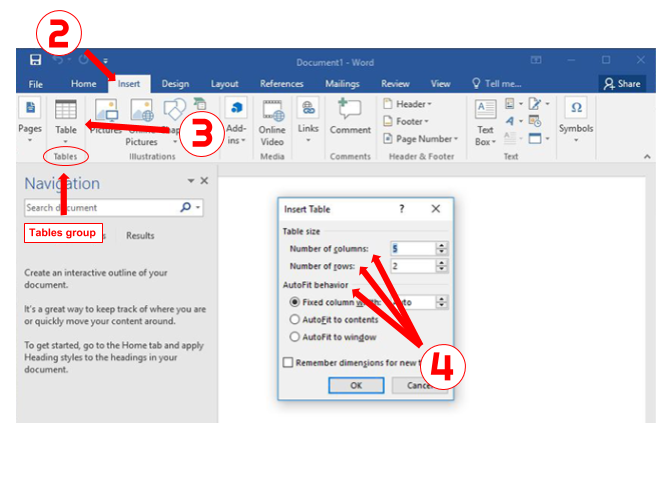This screenshot has height=480, width=672.
Task: Open the Links button
Action: pos(308,122)
